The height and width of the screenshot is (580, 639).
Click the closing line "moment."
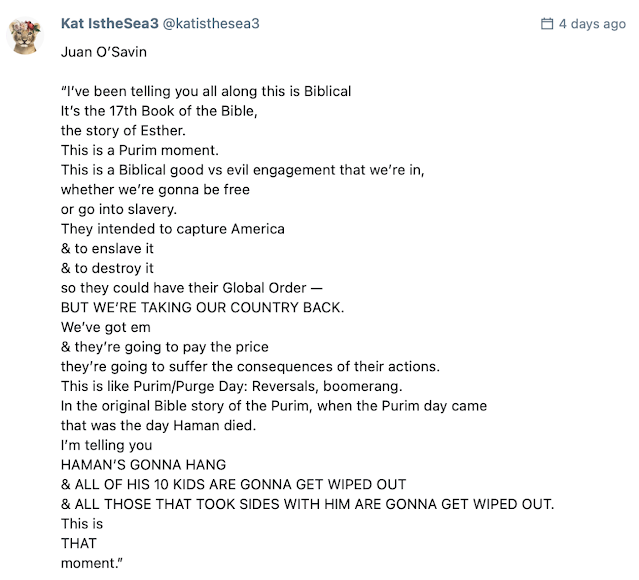93,560
